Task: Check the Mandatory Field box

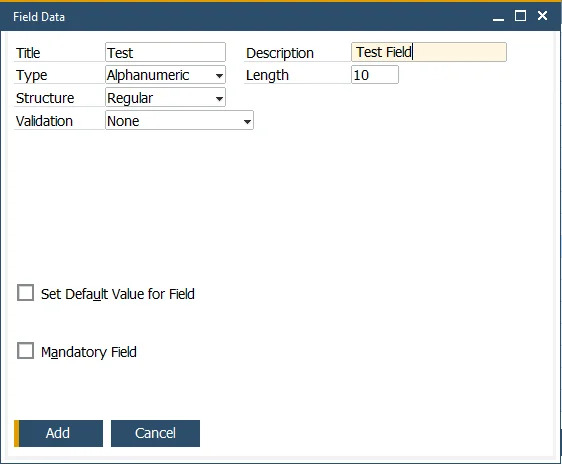Action: pos(25,350)
